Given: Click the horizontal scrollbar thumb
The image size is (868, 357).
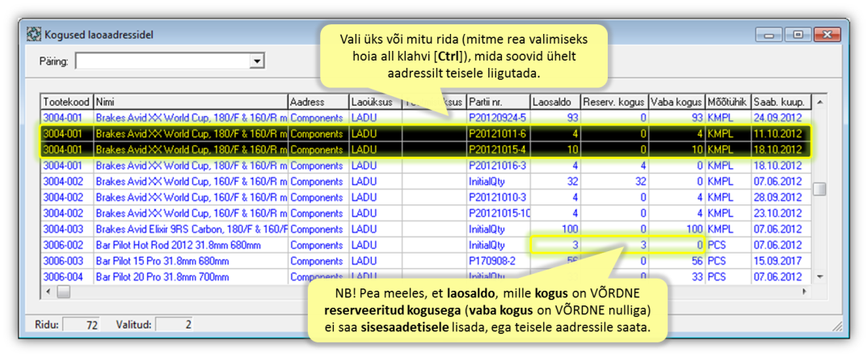Looking at the screenshot, I should click(x=62, y=291).
